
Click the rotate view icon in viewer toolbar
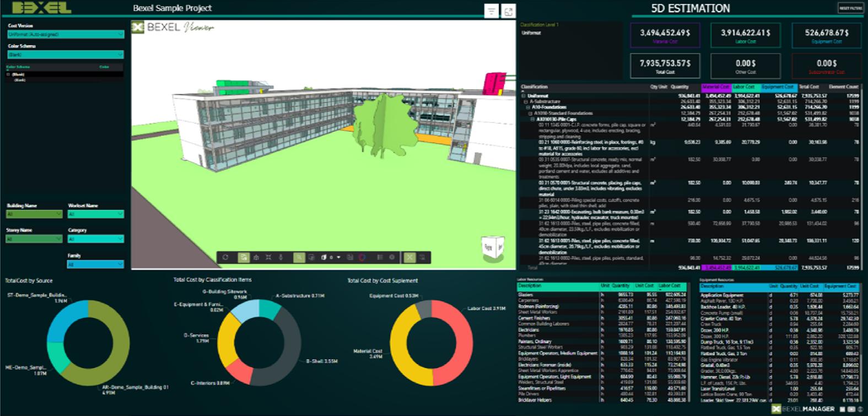coord(225,257)
